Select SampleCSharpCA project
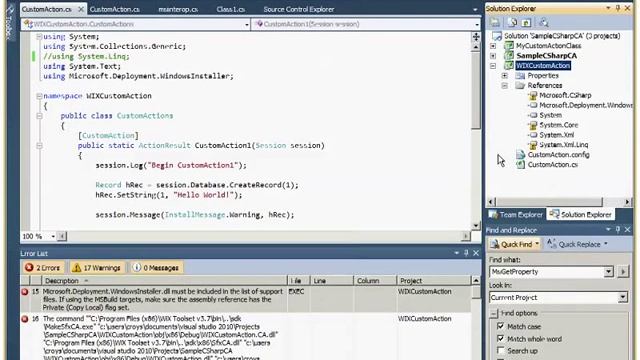 (547, 56)
